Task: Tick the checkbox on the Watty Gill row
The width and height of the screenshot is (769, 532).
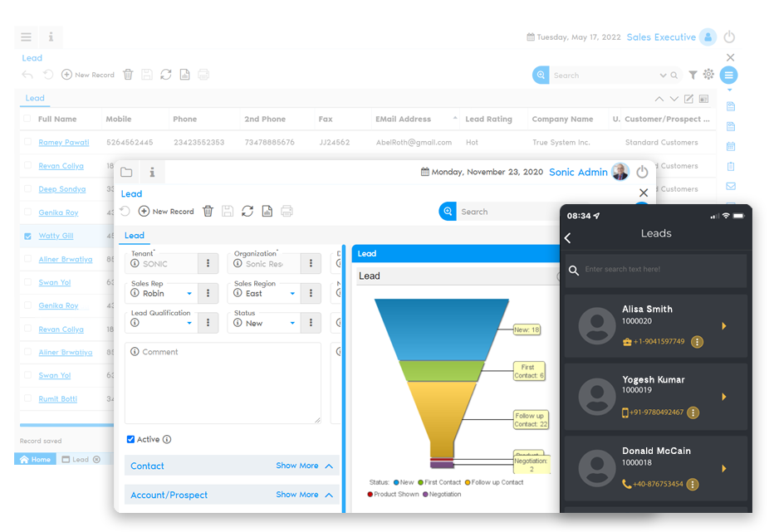Action: click(27, 235)
